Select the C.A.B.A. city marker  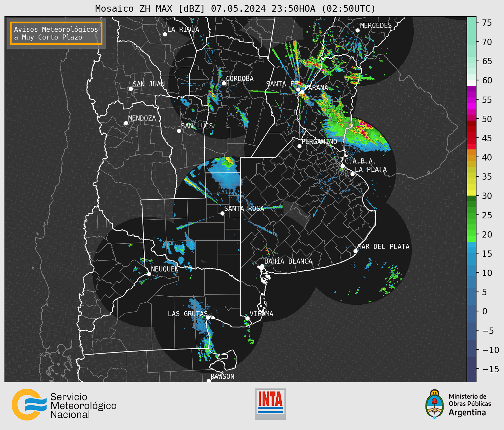point(343,166)
